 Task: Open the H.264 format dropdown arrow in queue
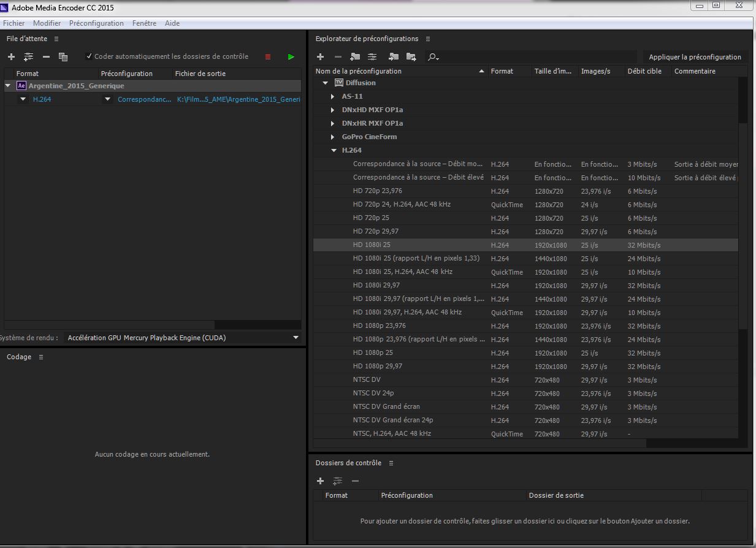coord(23,99)
